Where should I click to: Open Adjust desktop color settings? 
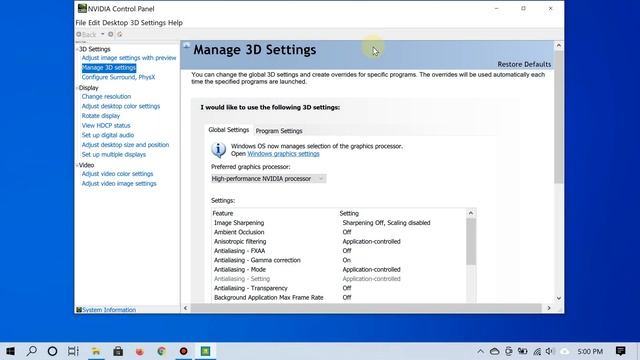121,106
